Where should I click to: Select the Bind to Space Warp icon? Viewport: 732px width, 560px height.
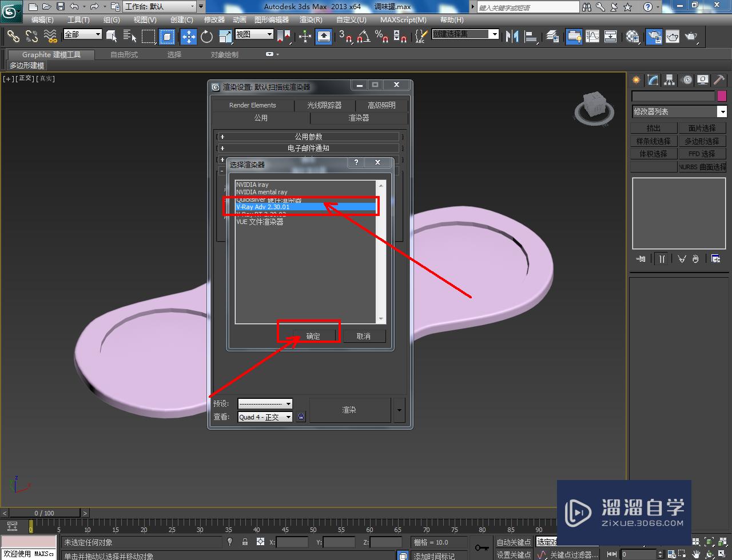[51, 37]
